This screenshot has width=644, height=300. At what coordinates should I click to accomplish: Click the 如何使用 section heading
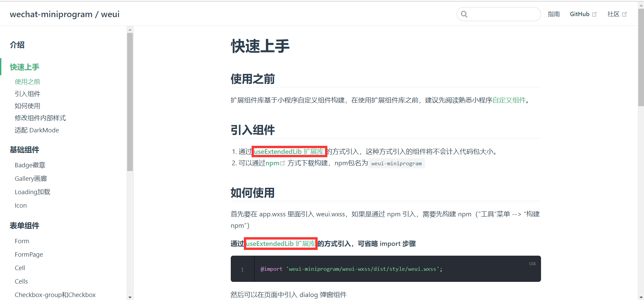(253, 193)
